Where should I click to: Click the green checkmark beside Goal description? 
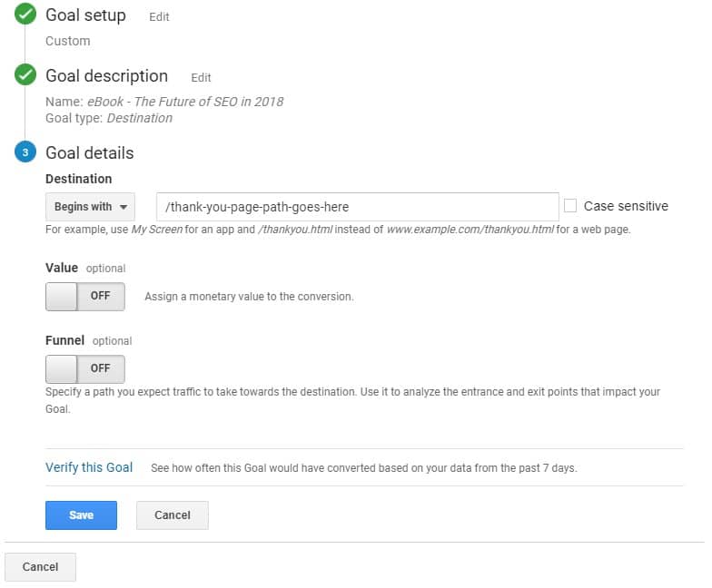[x=25, y=75]
